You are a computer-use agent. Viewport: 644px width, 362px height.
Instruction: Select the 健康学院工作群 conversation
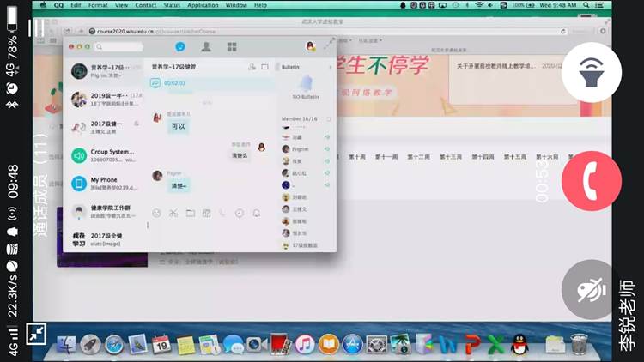click(x=105, y=211)
